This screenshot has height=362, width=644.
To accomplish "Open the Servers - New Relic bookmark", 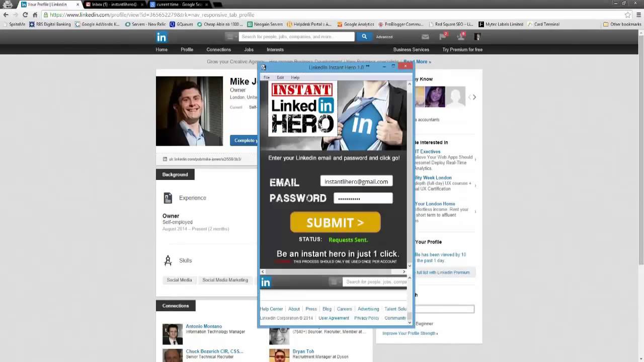I will click(x=145, y=24).
